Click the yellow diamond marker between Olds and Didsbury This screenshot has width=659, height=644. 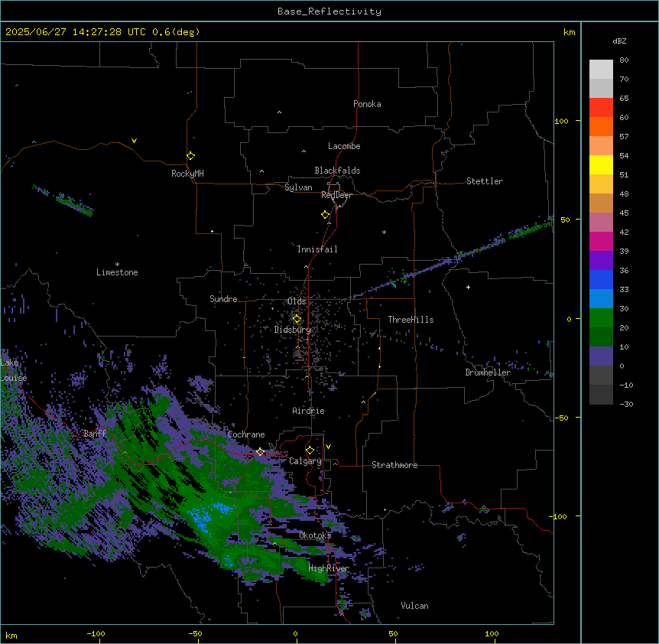pos(297,319)
